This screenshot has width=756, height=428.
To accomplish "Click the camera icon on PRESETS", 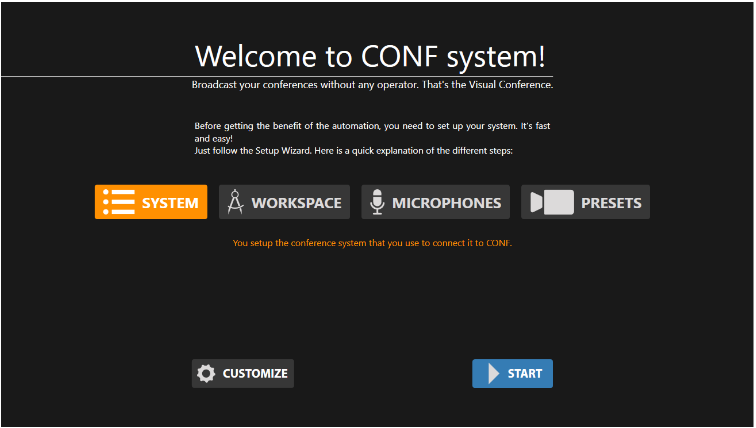I will [552, 202].
